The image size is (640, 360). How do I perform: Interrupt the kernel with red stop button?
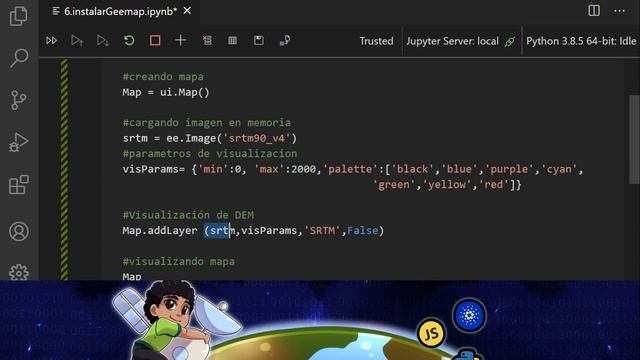click(x=155, y=40)
